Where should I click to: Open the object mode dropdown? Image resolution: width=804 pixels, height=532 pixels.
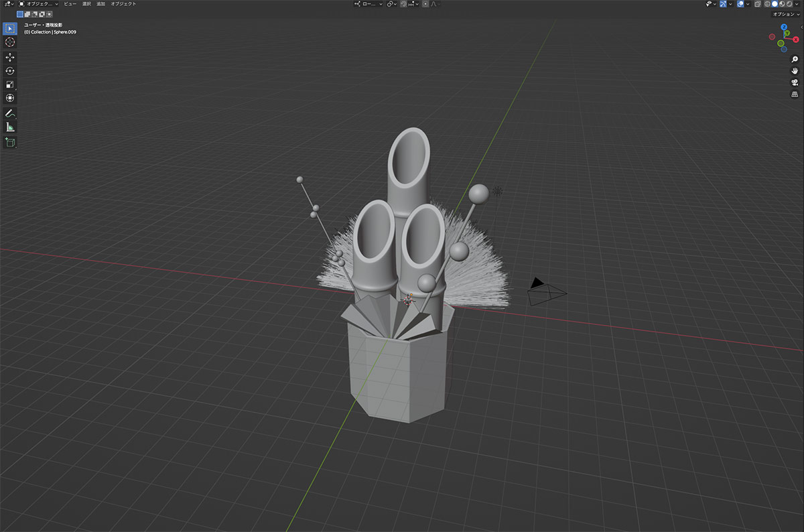tap(39, 4)
